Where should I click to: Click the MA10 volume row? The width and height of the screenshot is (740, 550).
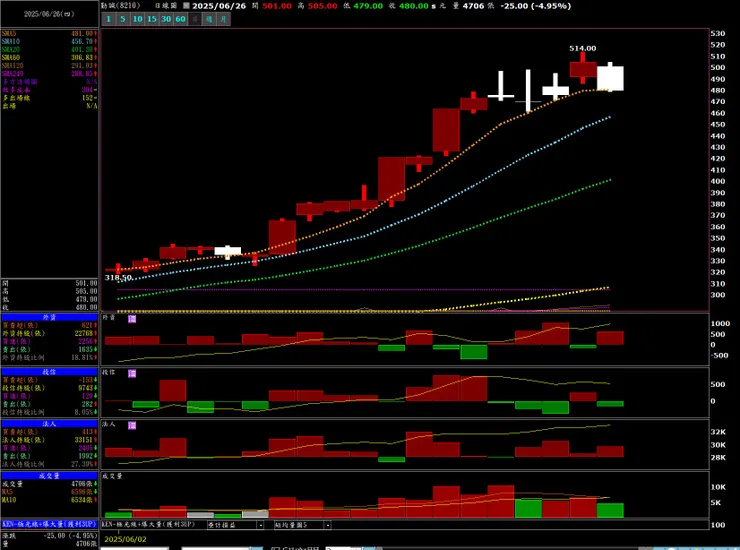tap(50, 500)
